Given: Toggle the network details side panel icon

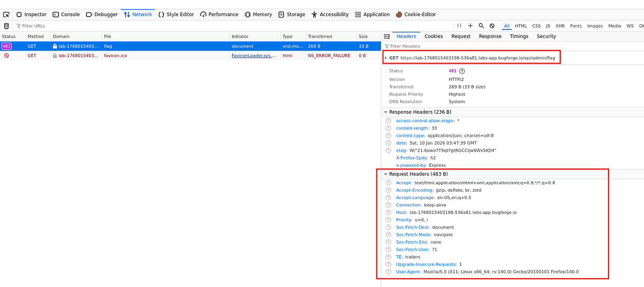Looking at the screenshot, I should (387, 36).
